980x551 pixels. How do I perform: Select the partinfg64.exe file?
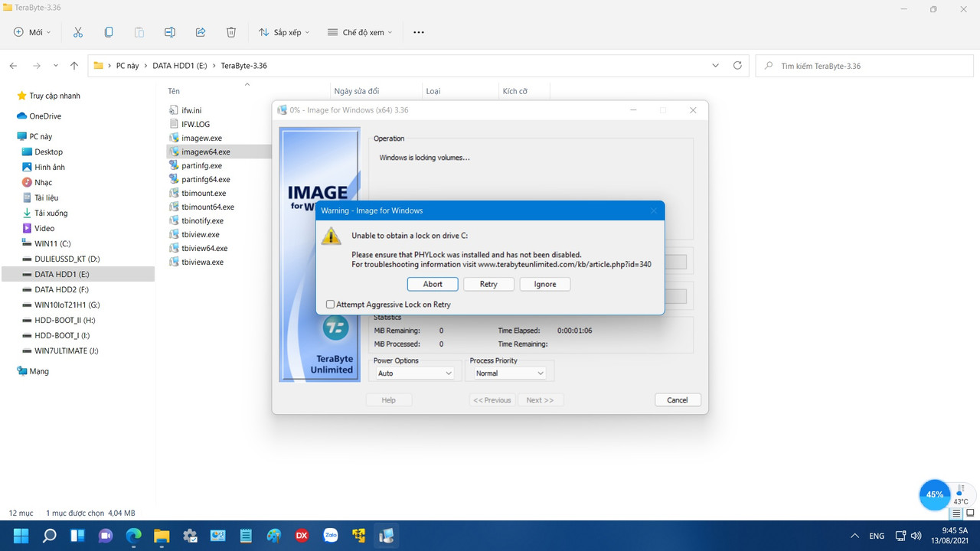pyautogui.click(x=205, y=179)
